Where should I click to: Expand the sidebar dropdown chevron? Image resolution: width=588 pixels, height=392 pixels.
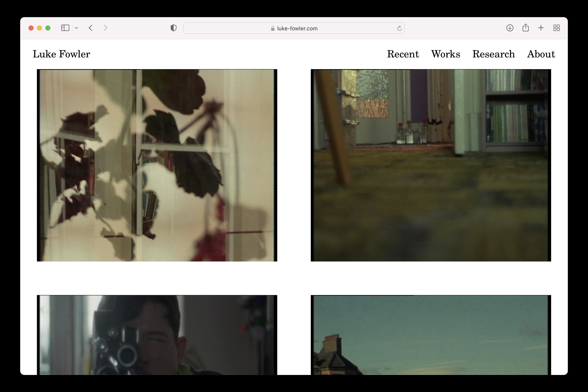pyautogui.click(x=76, y=28)
